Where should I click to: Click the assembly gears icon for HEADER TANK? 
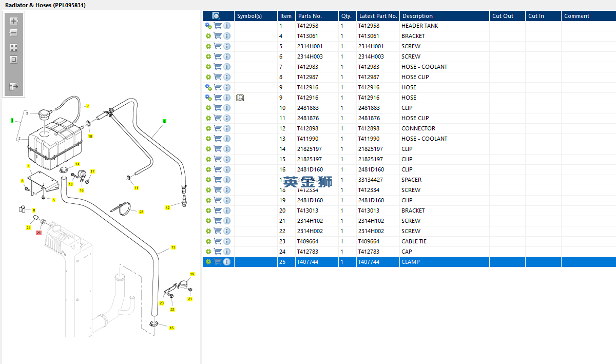pyautogui.click(x=208, y=26)
